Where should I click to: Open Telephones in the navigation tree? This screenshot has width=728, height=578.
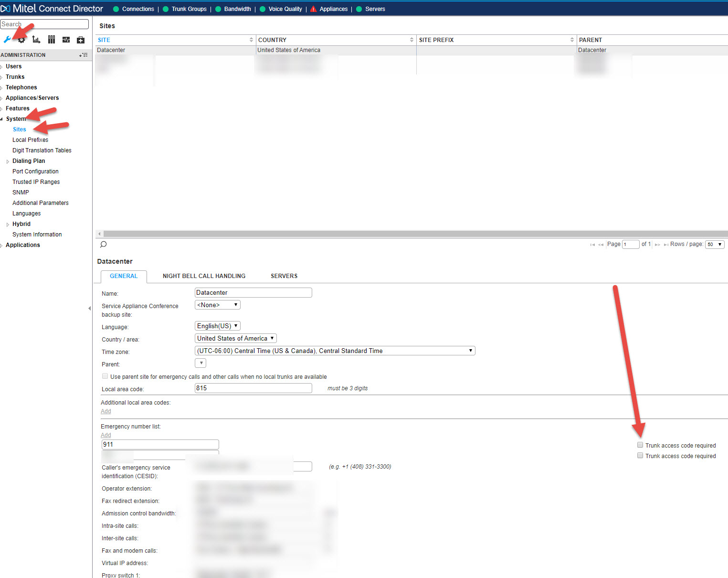click(21, 87)
